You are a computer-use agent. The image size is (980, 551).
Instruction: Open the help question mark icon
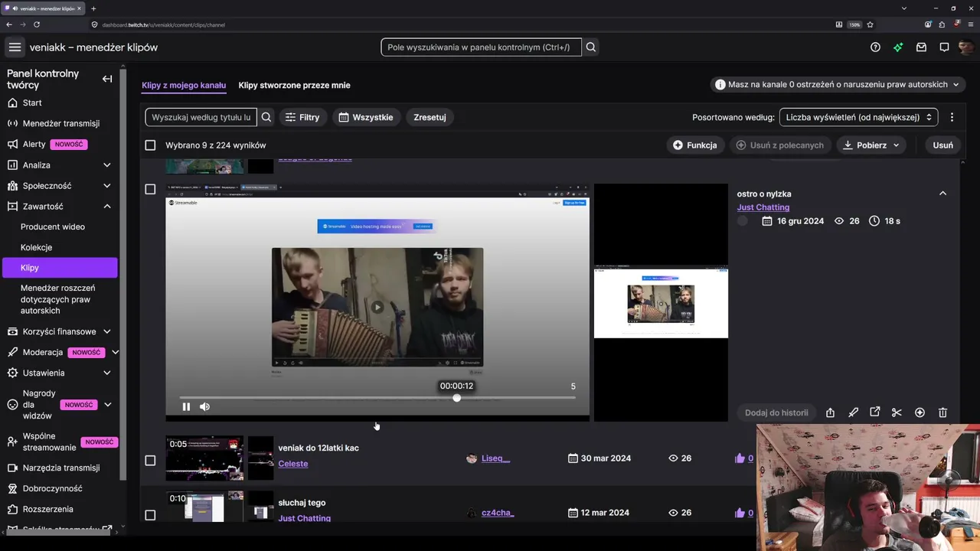click(875, 47)
